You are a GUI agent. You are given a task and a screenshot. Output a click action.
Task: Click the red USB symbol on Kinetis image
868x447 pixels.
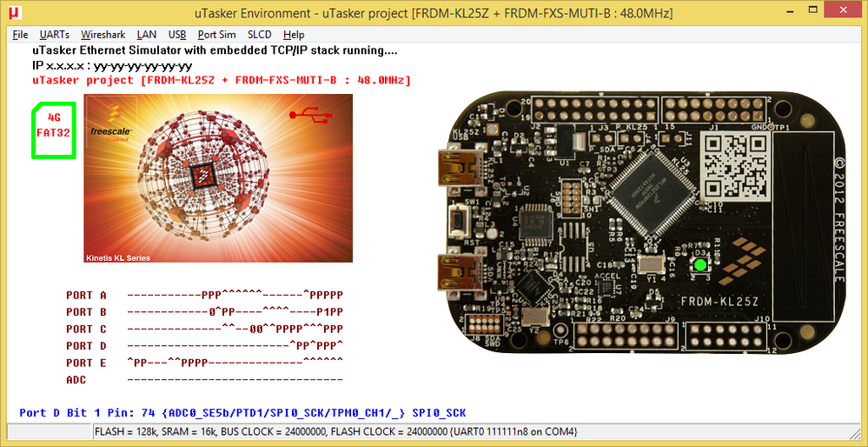point(312,114)
